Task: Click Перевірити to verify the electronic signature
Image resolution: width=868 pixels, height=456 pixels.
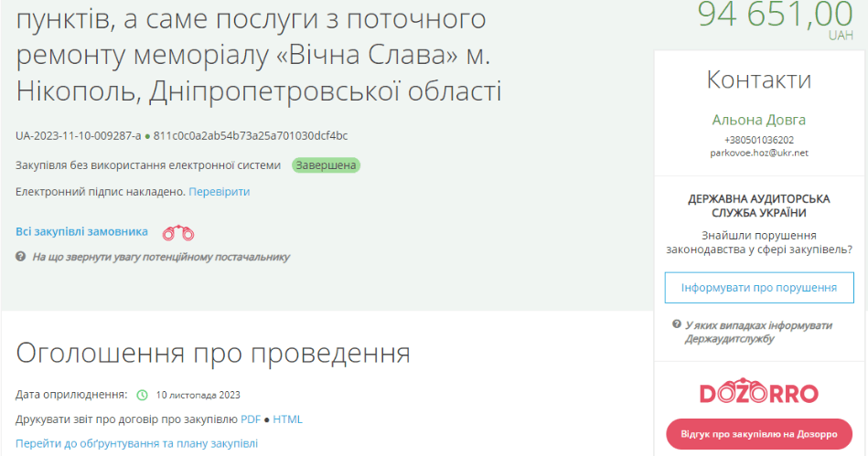Action: coord(220,192)
